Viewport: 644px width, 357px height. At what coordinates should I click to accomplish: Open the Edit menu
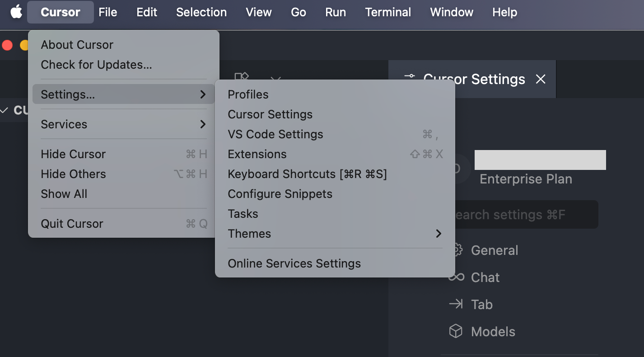(147, 12)
